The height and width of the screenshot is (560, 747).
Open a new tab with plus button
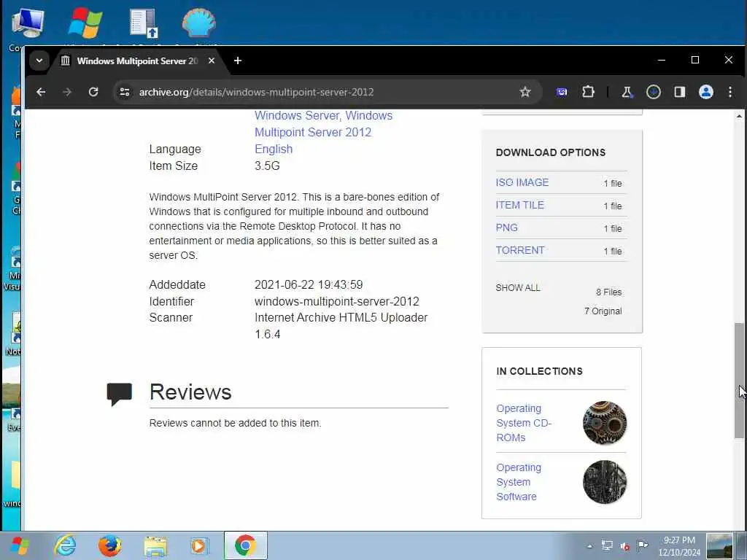(238, 61)
